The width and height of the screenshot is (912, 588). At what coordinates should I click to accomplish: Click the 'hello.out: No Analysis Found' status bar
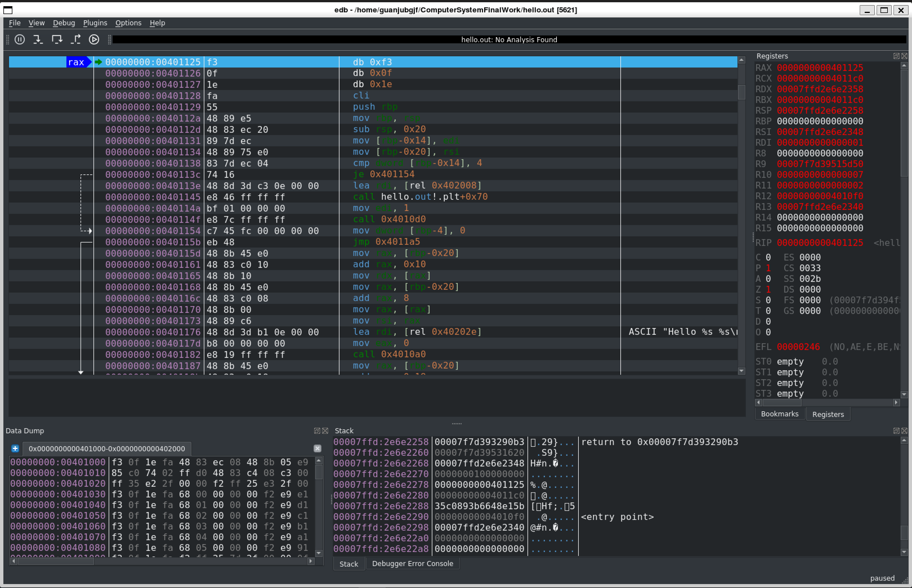509,40
